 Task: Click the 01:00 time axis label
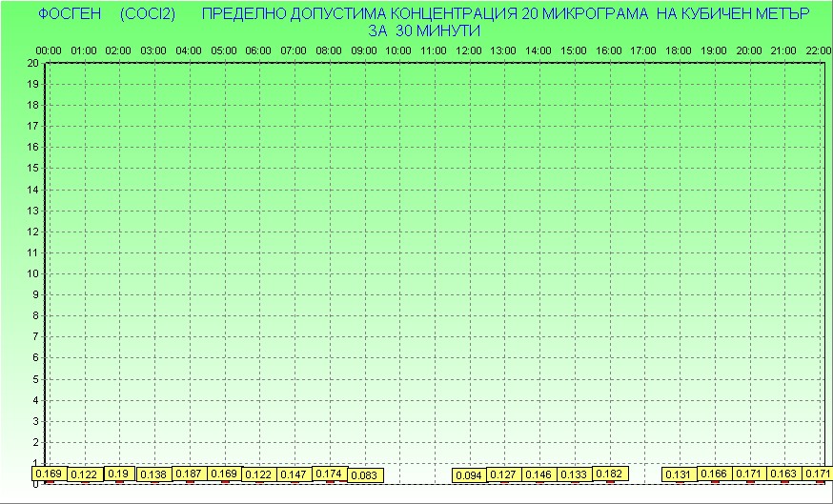[84, 51]
